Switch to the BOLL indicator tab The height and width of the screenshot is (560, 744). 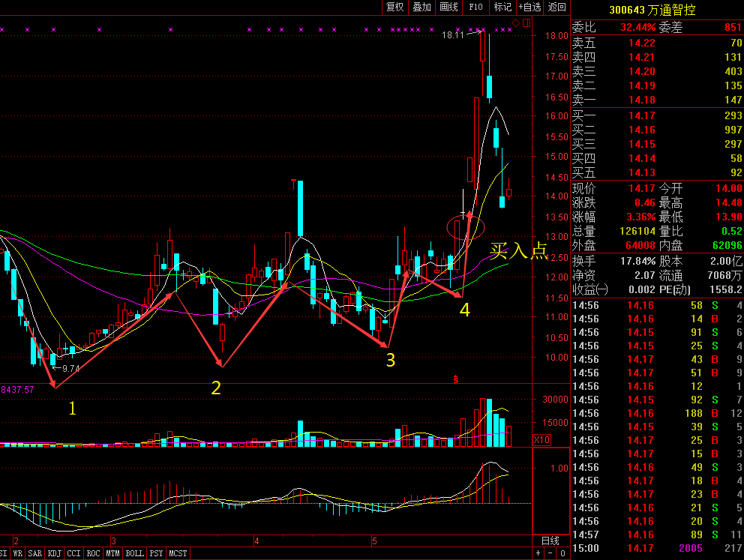pyautogui.click(x=134, y=553)
